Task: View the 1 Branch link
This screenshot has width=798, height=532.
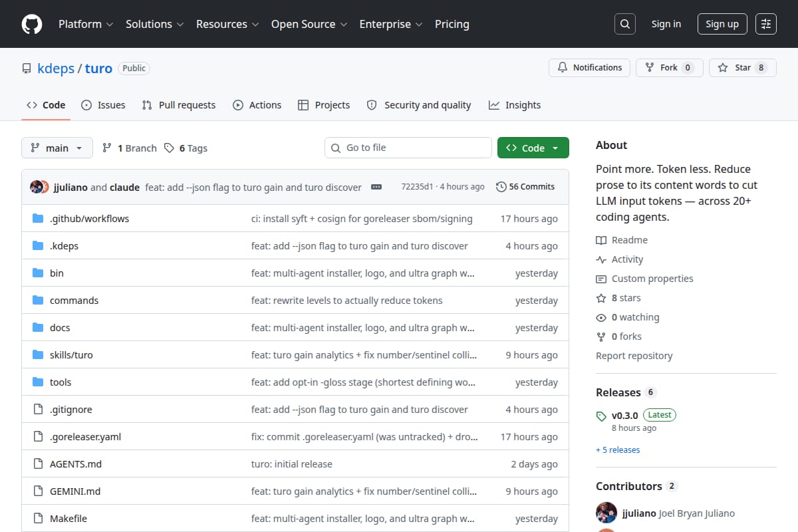Action: pyautogui.click(x=130, y=148)
